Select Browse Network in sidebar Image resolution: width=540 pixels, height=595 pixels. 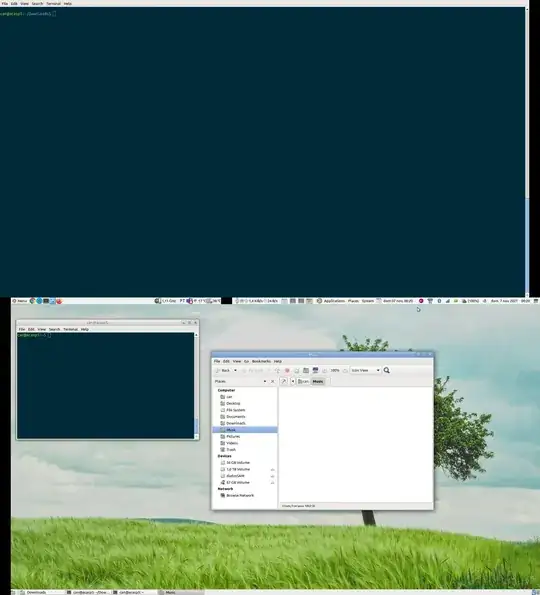[245, 496]
